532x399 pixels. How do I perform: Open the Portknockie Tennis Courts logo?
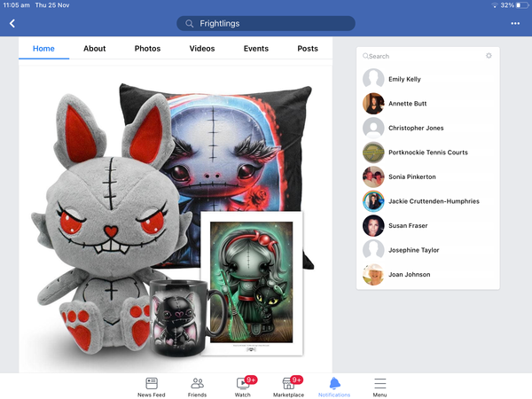coord(373,153)
